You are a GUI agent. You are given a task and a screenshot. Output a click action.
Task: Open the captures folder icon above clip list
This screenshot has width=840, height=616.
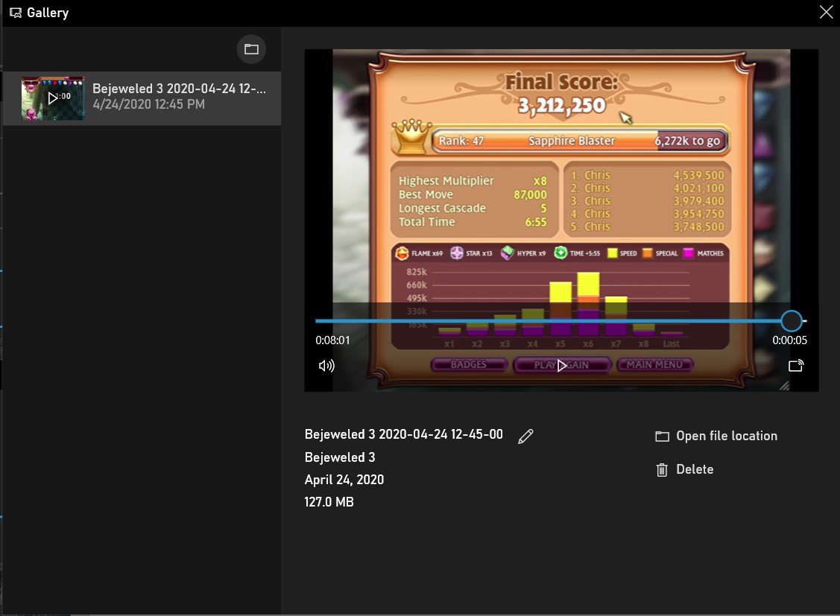[x=251, y=49]
